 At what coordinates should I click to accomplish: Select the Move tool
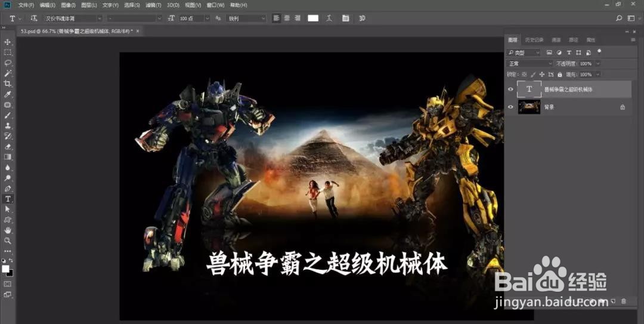coord(7,42)
